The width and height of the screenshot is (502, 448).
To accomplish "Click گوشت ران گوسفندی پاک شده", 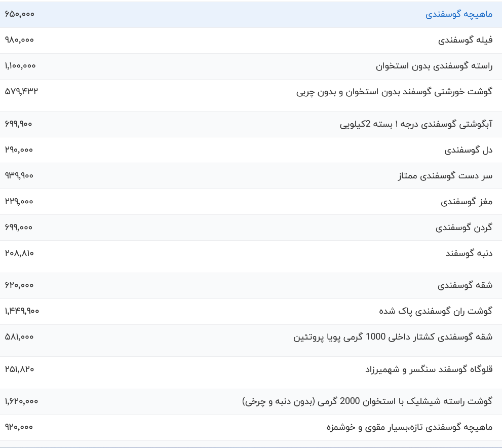I will click(x=436, y=311).
